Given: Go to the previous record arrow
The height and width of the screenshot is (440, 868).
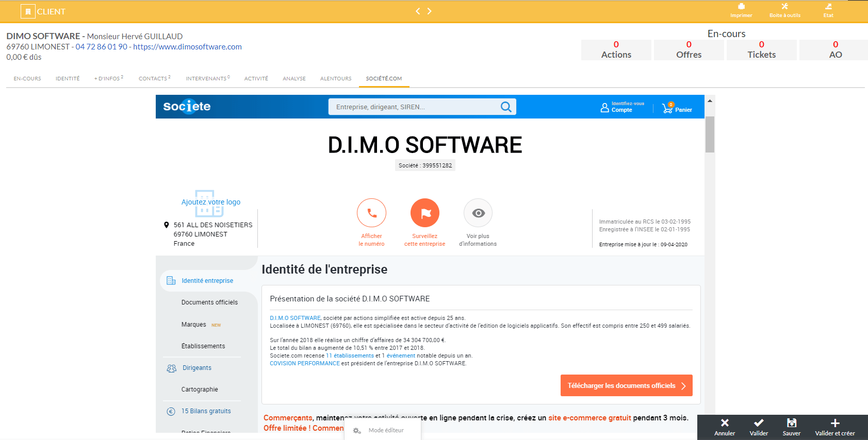Looking at the screenshot, I should point(418,11).
